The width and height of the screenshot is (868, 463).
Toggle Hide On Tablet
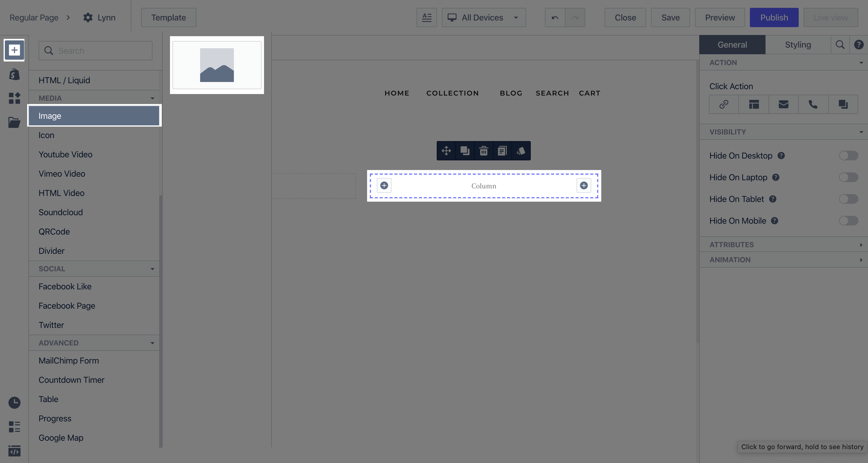[x=848, y=199]
